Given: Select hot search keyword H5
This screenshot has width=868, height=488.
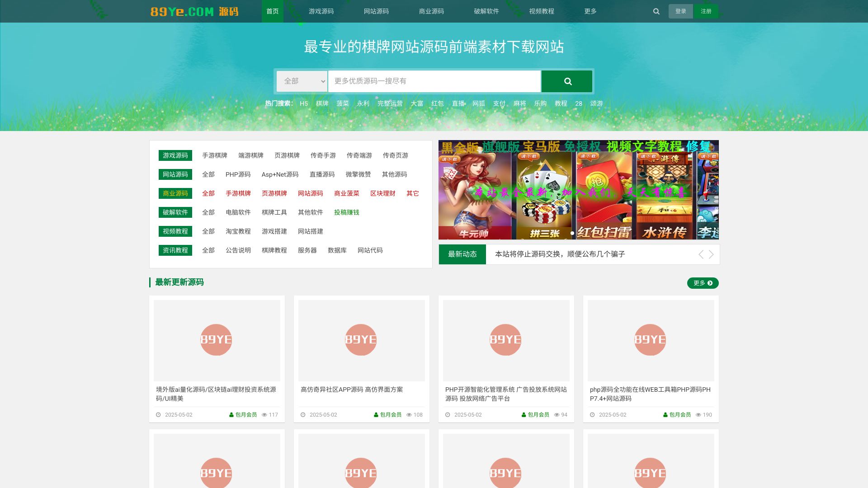Looking at the screenshot, I should pos(304,103).
